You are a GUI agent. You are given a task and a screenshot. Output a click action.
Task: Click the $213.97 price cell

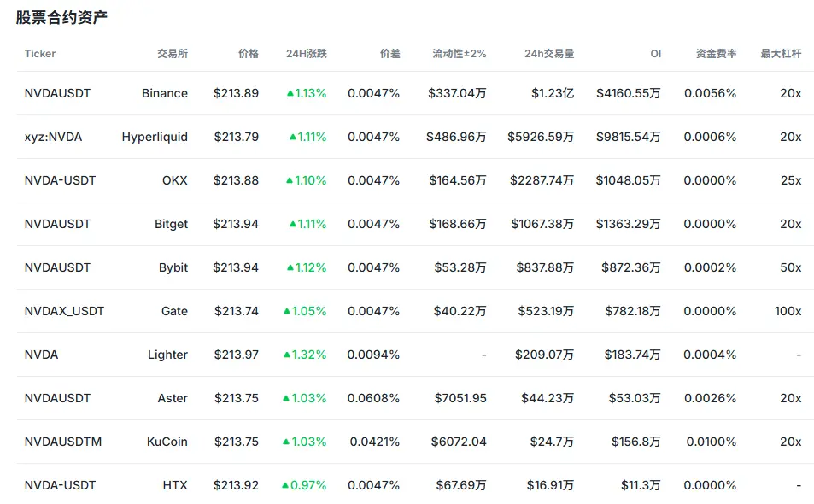pyautogui.click(x=237, y=355)
